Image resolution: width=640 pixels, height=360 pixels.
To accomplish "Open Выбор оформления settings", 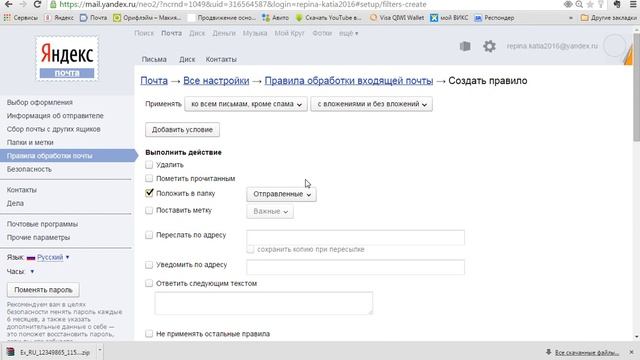I will pyautogui.click(x=40, y=102).
